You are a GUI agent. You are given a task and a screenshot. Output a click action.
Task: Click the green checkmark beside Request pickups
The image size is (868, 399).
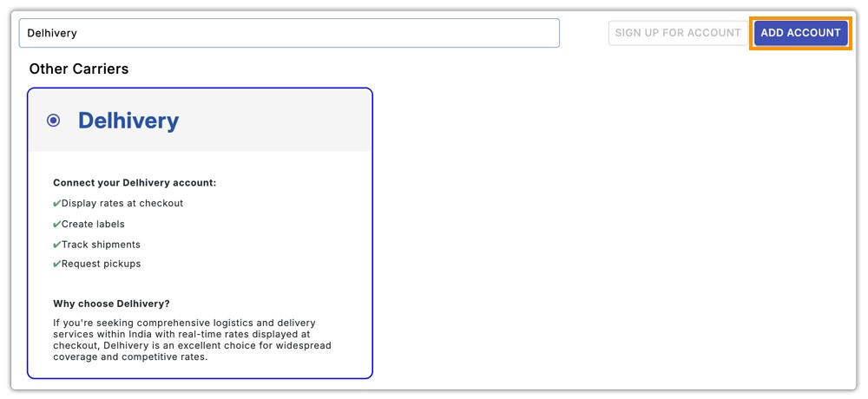(56, 264)
